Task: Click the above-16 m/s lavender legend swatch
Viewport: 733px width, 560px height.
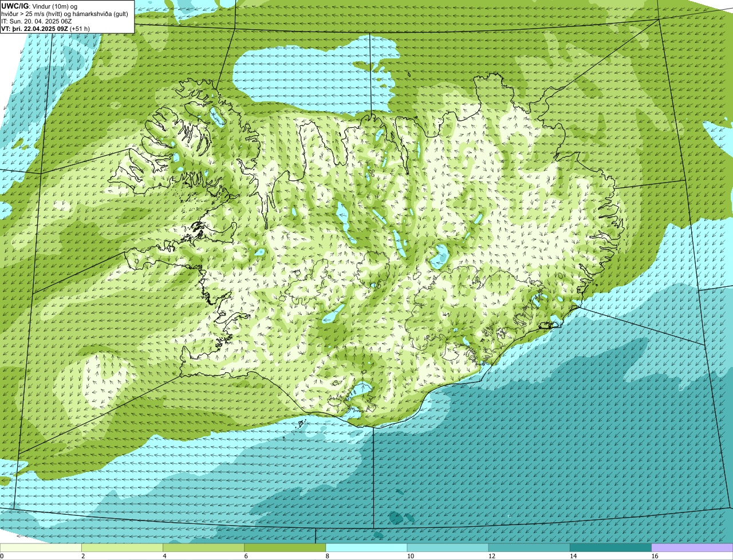Action: coord(692,547)
